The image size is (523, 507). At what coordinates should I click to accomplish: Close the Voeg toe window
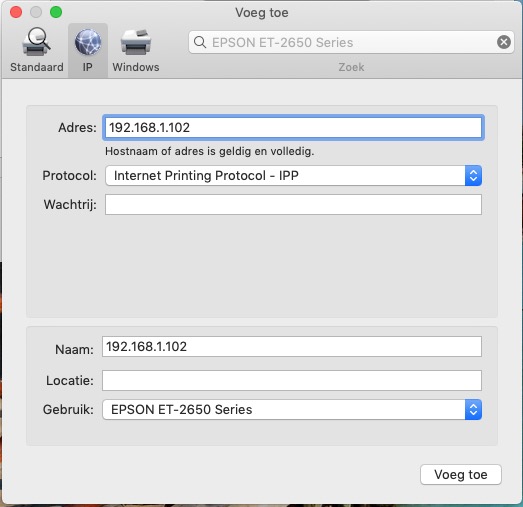(16, 12)
